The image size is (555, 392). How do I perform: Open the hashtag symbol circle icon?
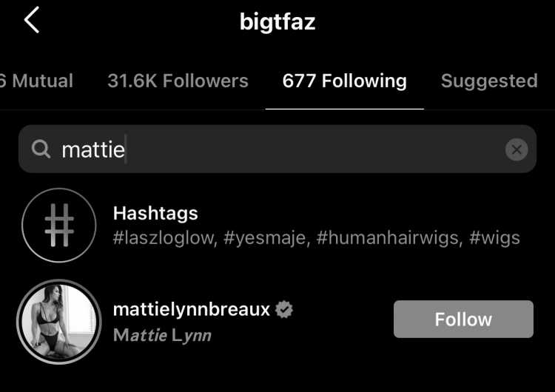[x=59, y=225]
